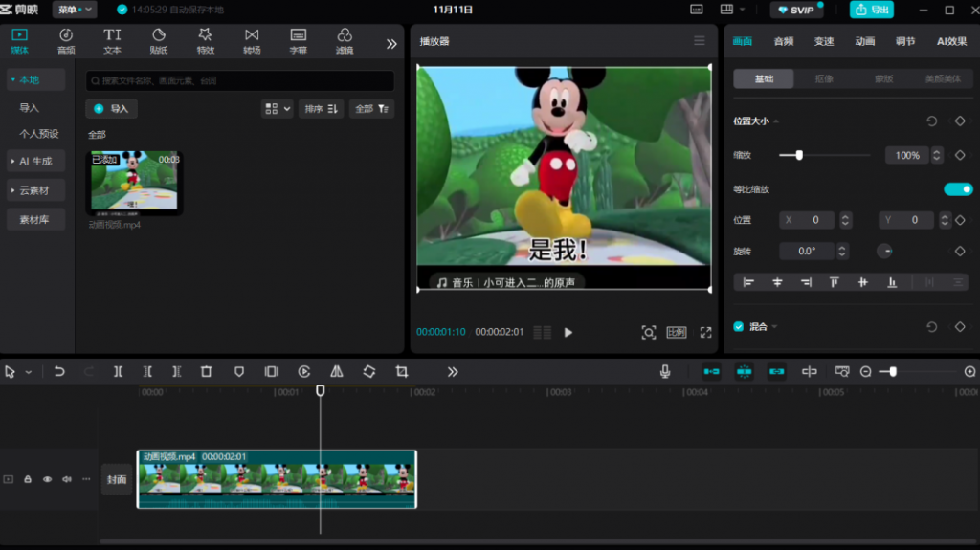Screen dimensions: 980x550
Task: Uncheck the 混合 blend checkbox
Action: pyautogui.click(x=738, y=326)
